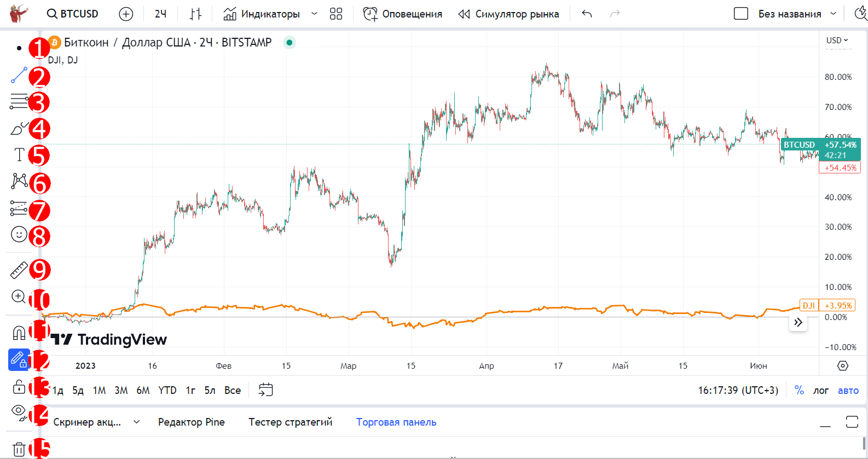Set the date range to Все
This screenshot has width=868, height=459.
click(233, 390)
